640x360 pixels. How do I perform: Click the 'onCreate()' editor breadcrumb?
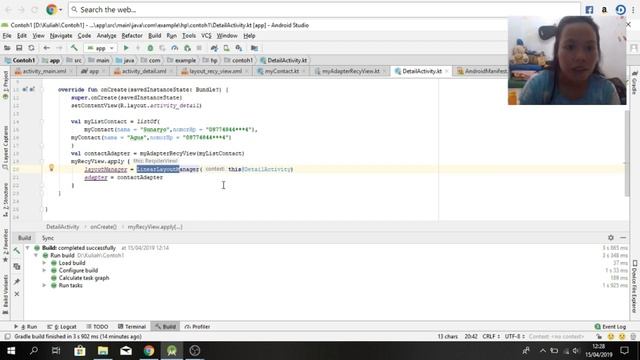pos(103,227)
